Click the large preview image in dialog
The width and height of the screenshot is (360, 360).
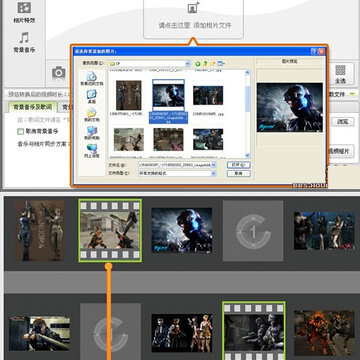click(290, 107)
